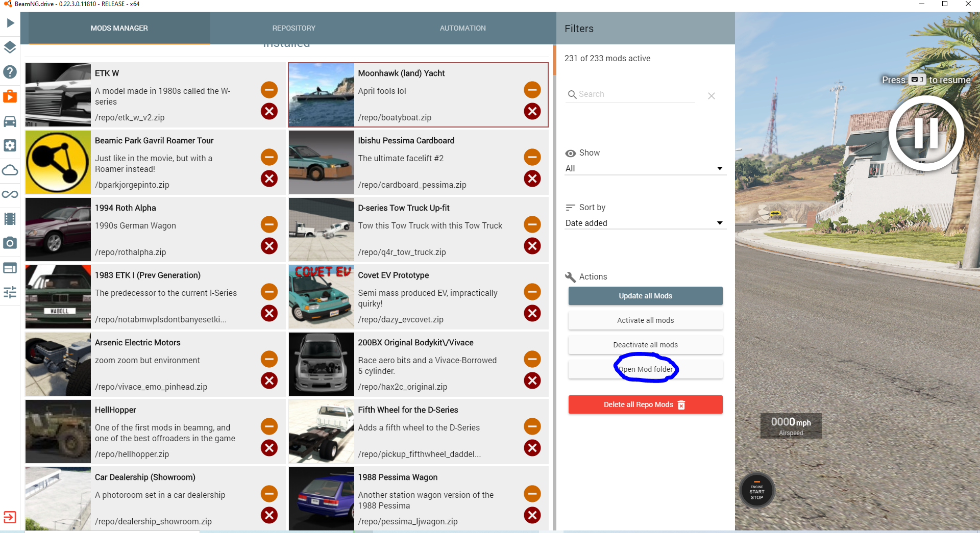Deactivate the ETK W mod
The height and width of the screenshot is (533, 980).
tap(269, 90)
